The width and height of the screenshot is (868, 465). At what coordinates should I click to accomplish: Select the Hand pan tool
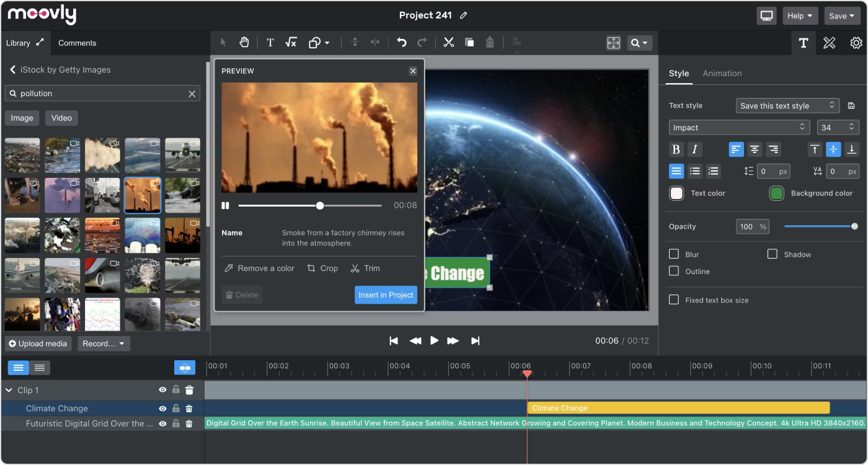(x=244, y=42)
